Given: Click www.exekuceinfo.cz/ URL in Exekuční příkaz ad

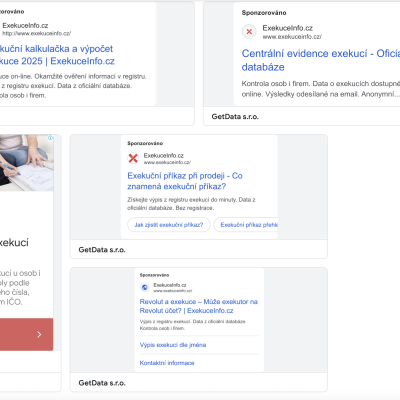Looking at the screenshot, I should tap(167, 162).
